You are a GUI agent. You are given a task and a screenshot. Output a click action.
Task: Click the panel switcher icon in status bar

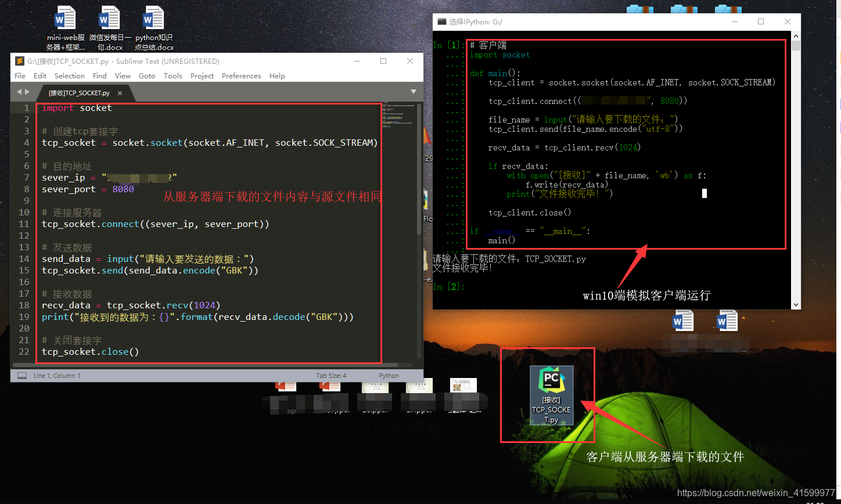pos(22,376)
